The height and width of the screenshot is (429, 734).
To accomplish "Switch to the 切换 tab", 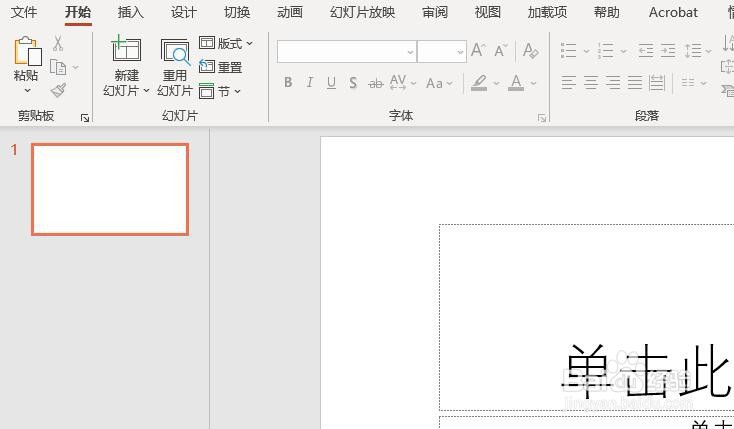I will pos(237,12).
